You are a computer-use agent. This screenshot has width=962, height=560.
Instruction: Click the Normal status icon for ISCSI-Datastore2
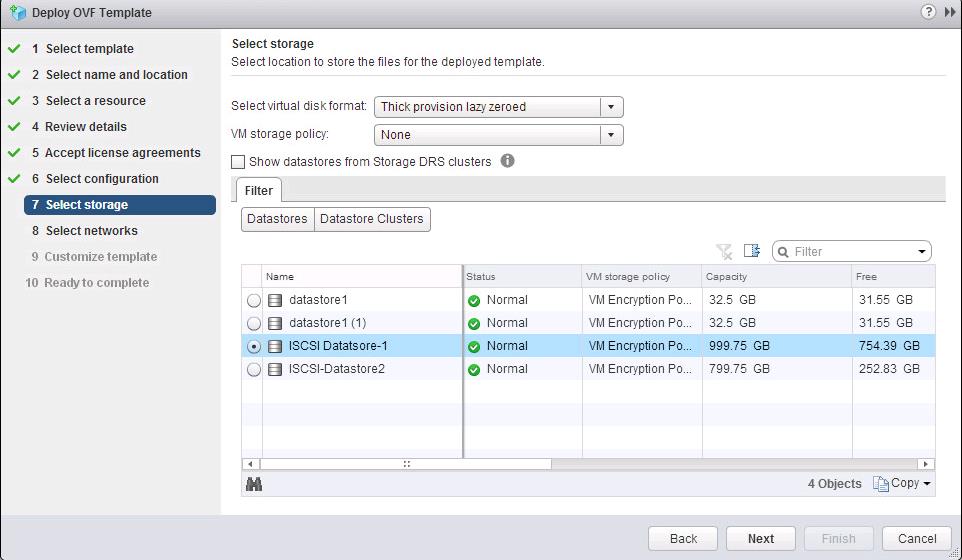[474, 370]
